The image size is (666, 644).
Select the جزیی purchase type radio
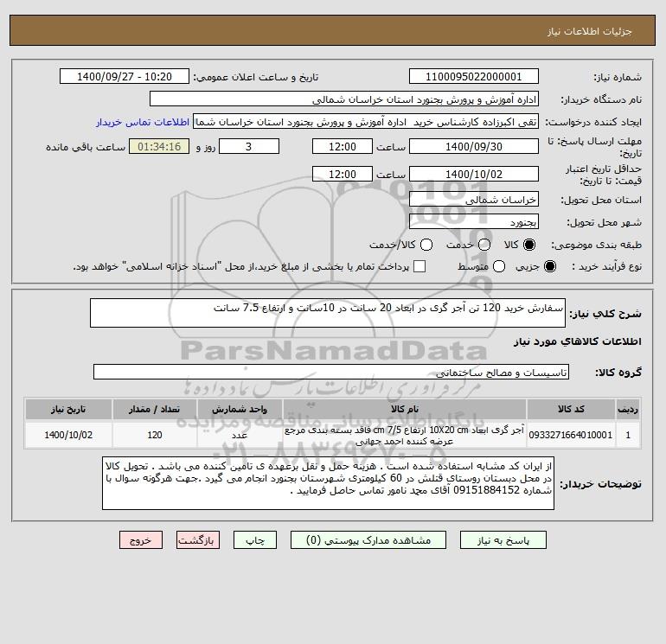point(549,266)
